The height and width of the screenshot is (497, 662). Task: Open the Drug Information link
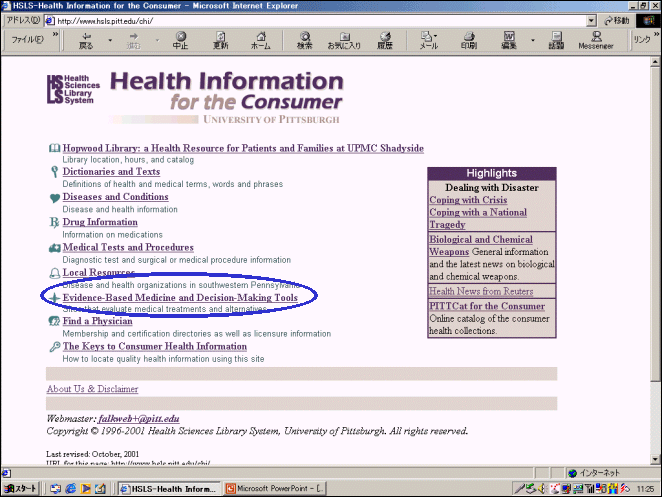click(100, 222)
